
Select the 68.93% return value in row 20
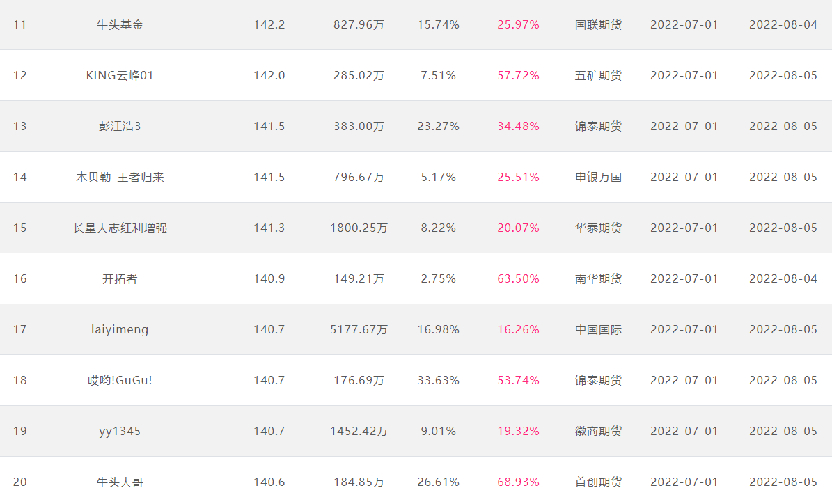click(x=519, y=482)
